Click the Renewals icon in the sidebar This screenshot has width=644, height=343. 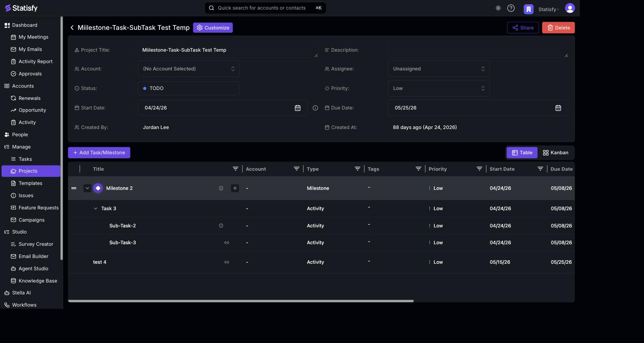(x=13, y=98)
